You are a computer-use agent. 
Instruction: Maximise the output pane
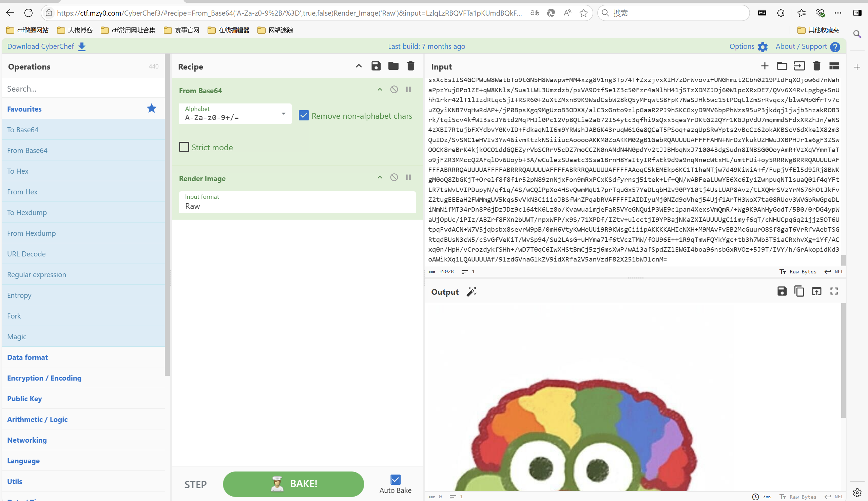tap(834, 291)
